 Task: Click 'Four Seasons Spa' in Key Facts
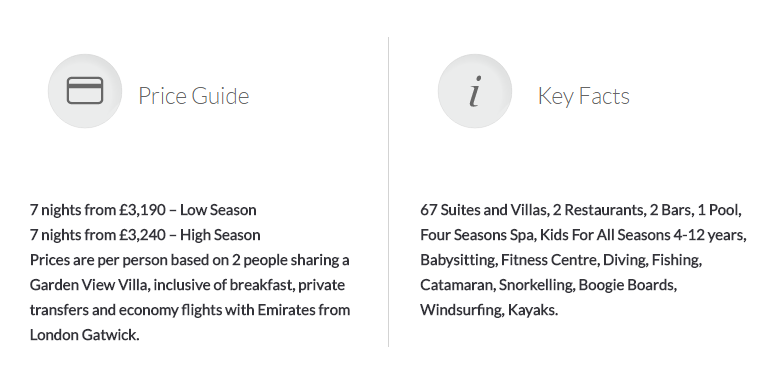tap(478, 235)
